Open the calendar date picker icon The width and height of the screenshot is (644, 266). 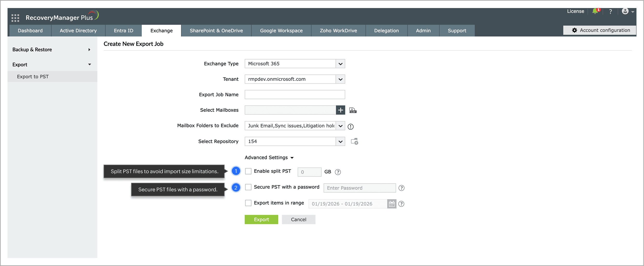tap(392, 204)
